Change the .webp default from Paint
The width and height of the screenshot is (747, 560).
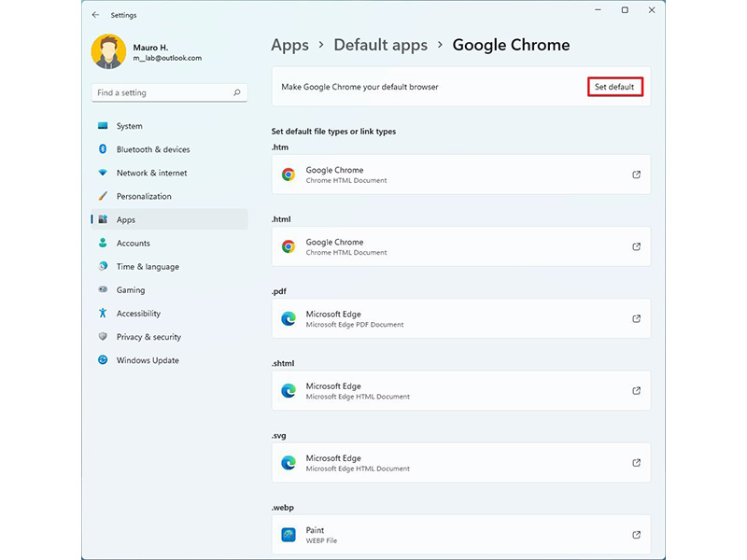[x=460, y=534]
